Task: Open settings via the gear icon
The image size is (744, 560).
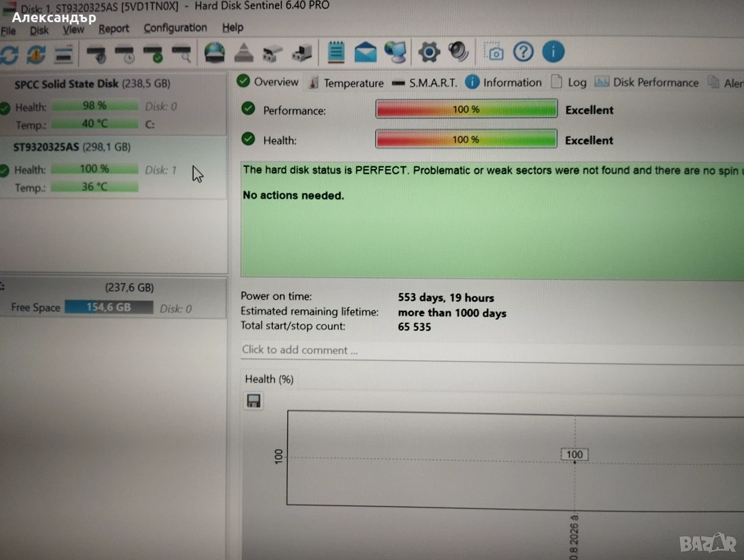Action: pos(429,52)
